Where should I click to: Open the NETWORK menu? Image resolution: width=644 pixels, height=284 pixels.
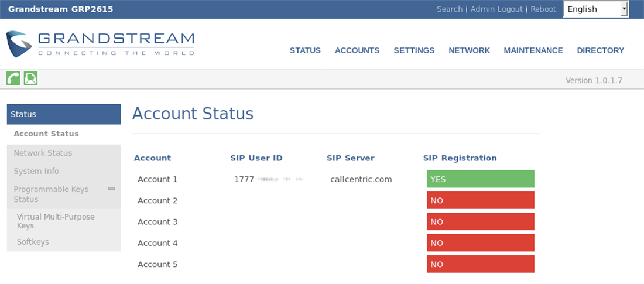tap(469, 50)
